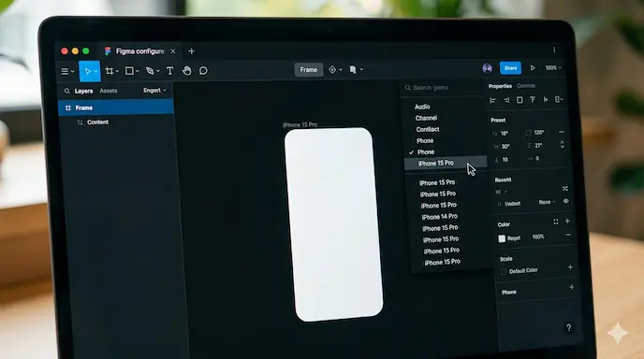
Task: Click the 18° value in Preset
Action: 505,134
